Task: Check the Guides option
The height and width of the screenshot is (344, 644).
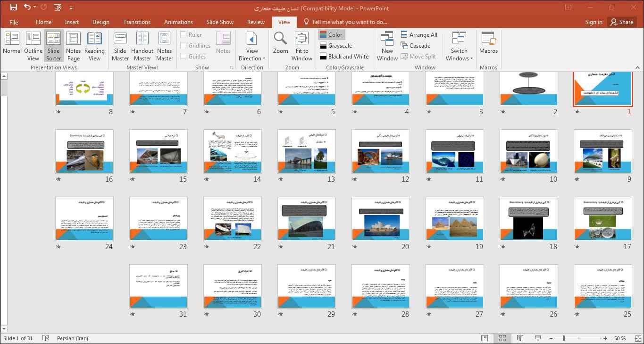Action: coord(184,56)
